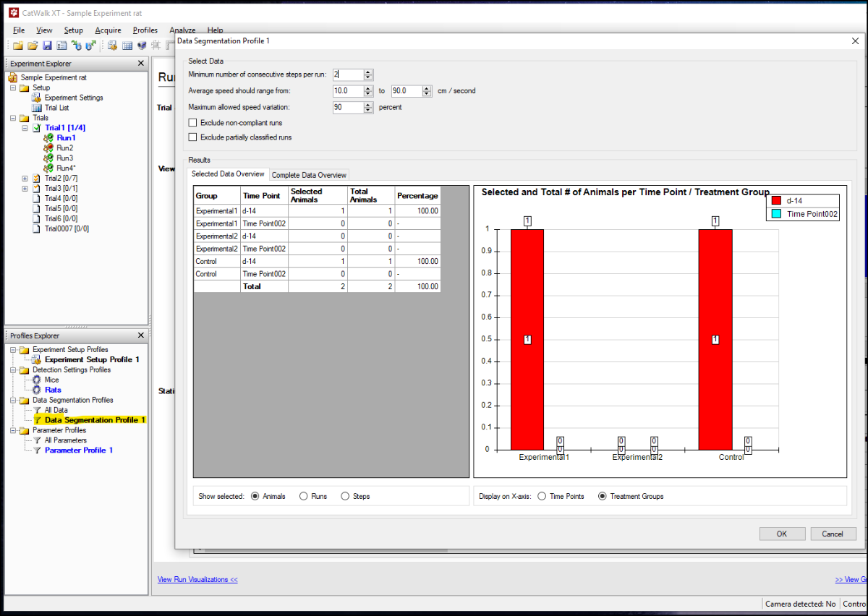
Task: Collapse the Detection Settings Profiles folder
Action: click(13, 369)
